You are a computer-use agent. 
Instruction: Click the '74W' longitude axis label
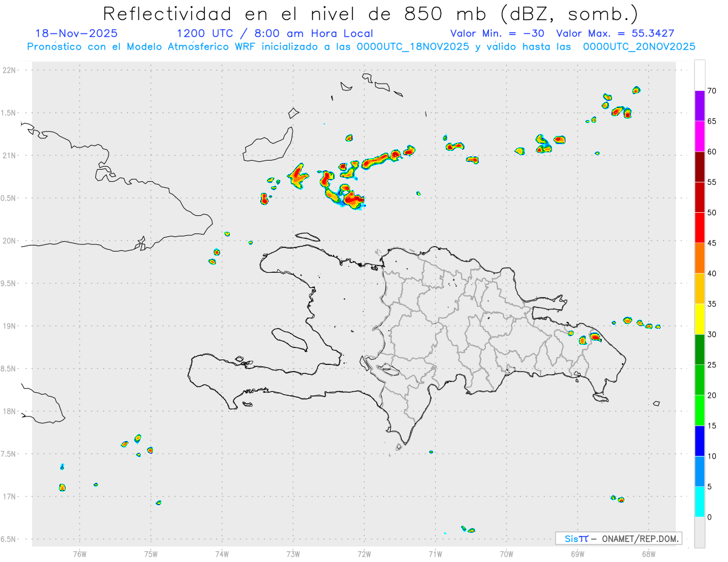click(222, 553)
